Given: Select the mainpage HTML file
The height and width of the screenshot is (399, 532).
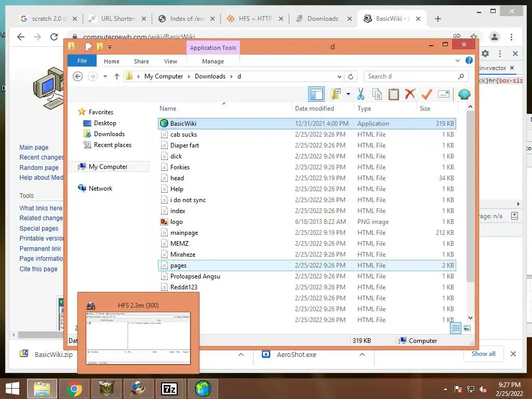Looking at the screenshot, I should click(307, 232).
